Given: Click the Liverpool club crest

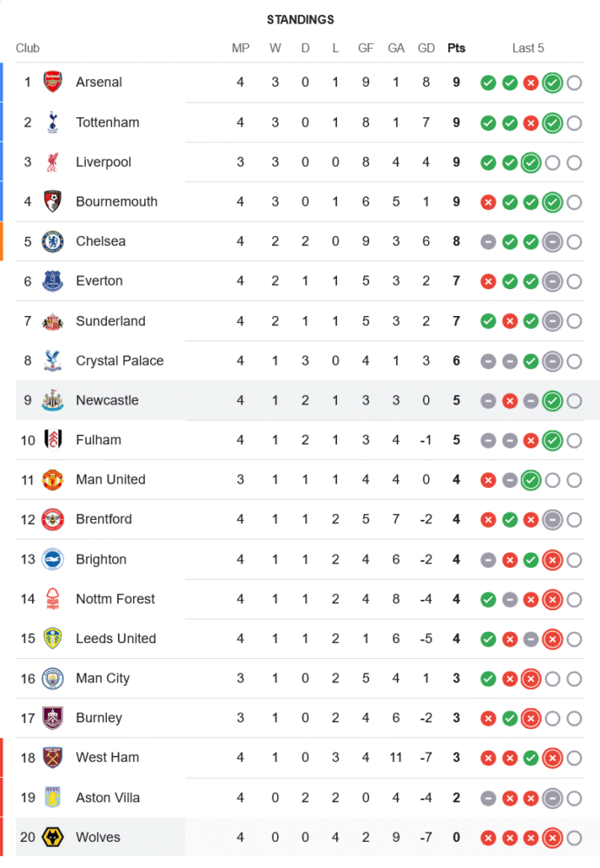Looking at the screenshot, I should click(x=53, y=162).
